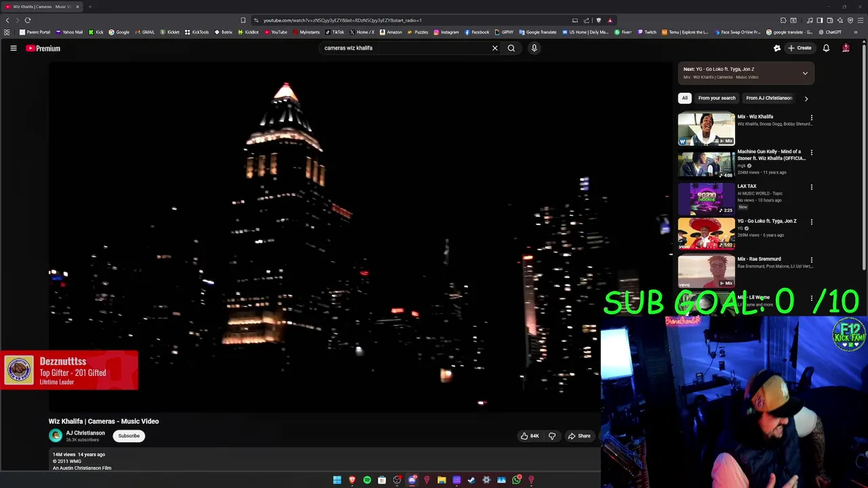Open the YouTube guide hamburger menu
The image size is (868, 488).
pyautogui.click(x=13, y=48)
